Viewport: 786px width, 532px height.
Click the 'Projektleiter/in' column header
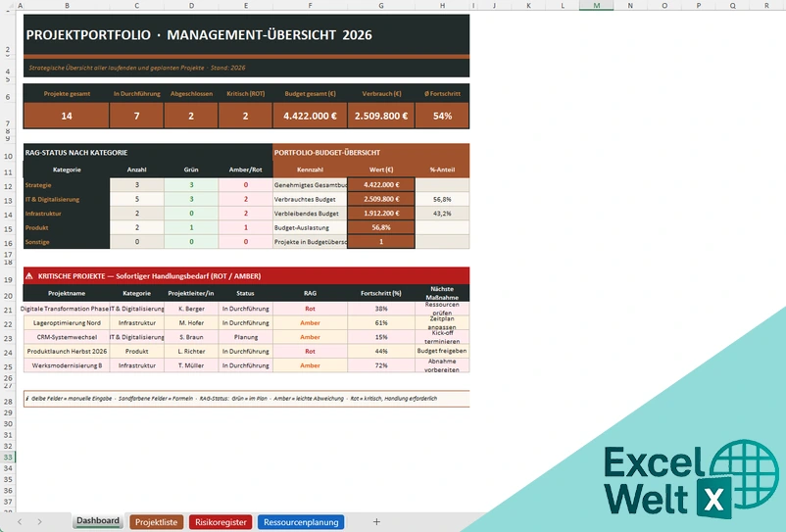pos(191,293)
